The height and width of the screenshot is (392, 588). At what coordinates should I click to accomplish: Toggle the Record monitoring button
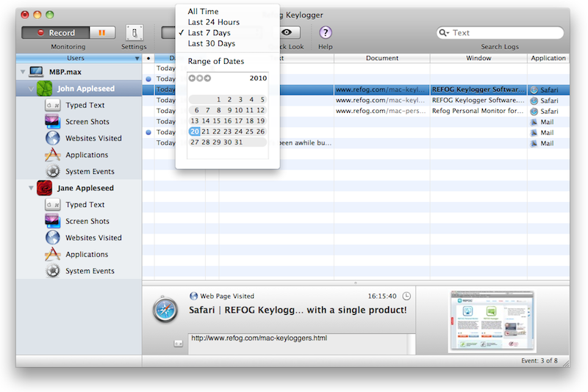pos(57,32)
